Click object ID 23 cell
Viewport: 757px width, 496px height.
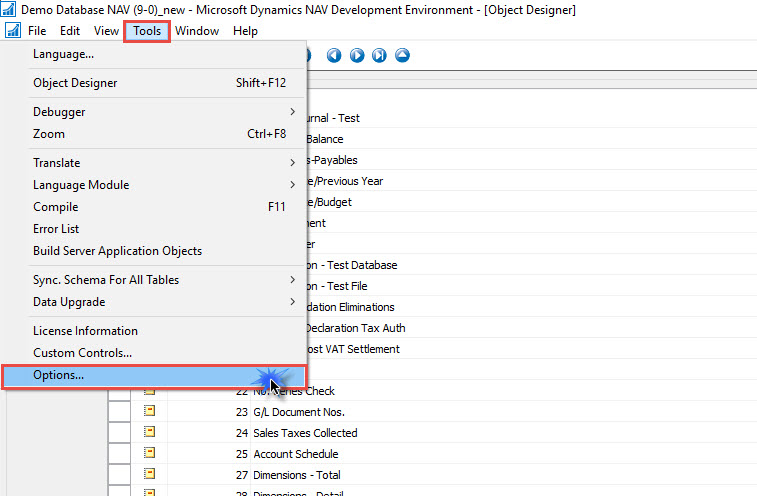(x=209, y=412)
